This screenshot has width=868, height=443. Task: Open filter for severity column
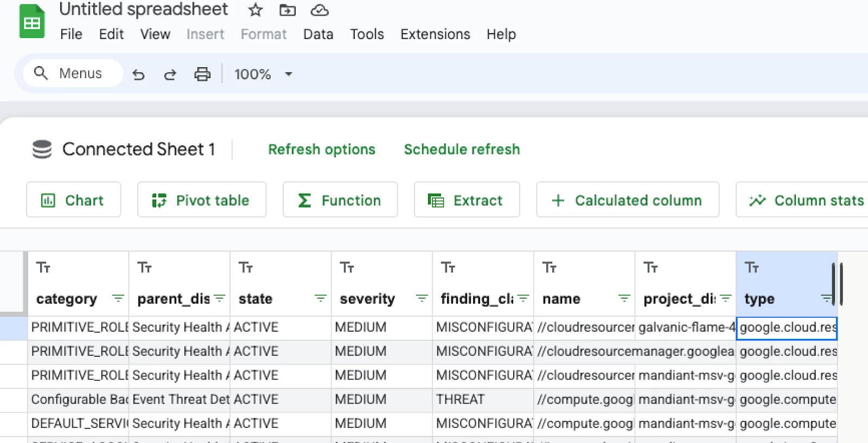(x=422, y=298)
